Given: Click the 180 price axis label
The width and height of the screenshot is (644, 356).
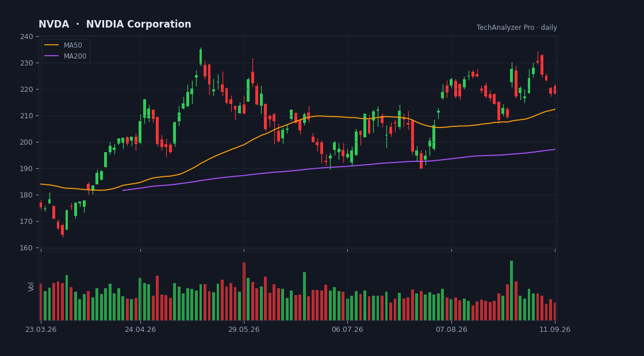Looking at the screenshot, I should point(26,195).
